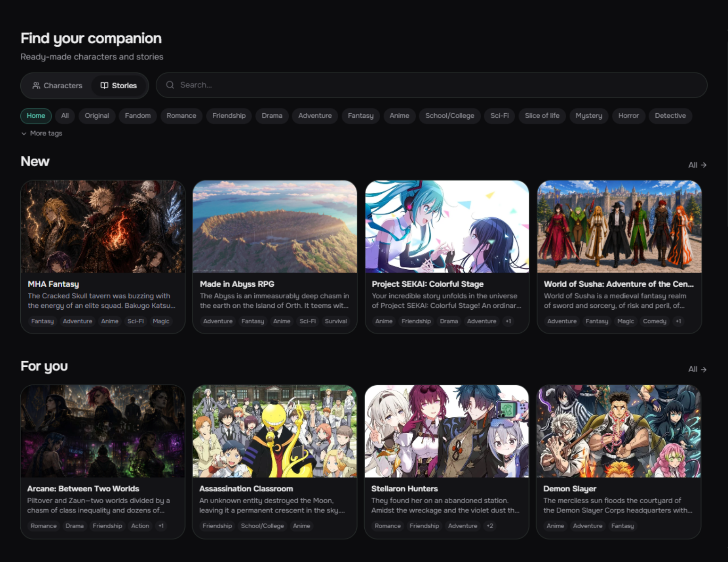Click the +1 tag on World of Susha
This screenshot has height=562, width=728.
click(678, 321)
